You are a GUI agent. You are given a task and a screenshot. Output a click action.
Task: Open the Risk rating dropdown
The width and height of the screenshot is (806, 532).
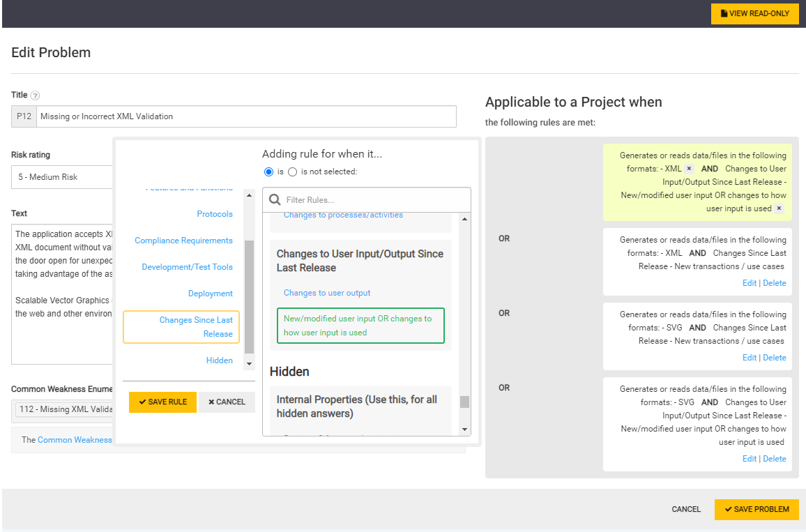click(x=63, y=177)
